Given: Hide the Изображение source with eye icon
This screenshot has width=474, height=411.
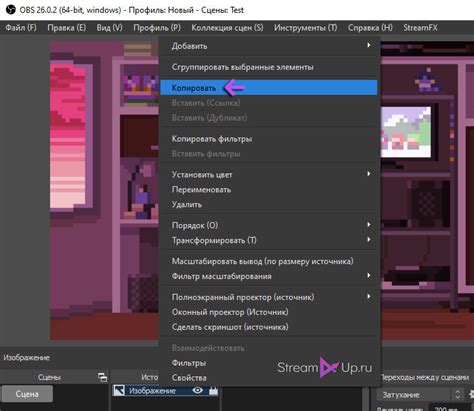Looking at the screenshot, I should click(x=198, y=390).
